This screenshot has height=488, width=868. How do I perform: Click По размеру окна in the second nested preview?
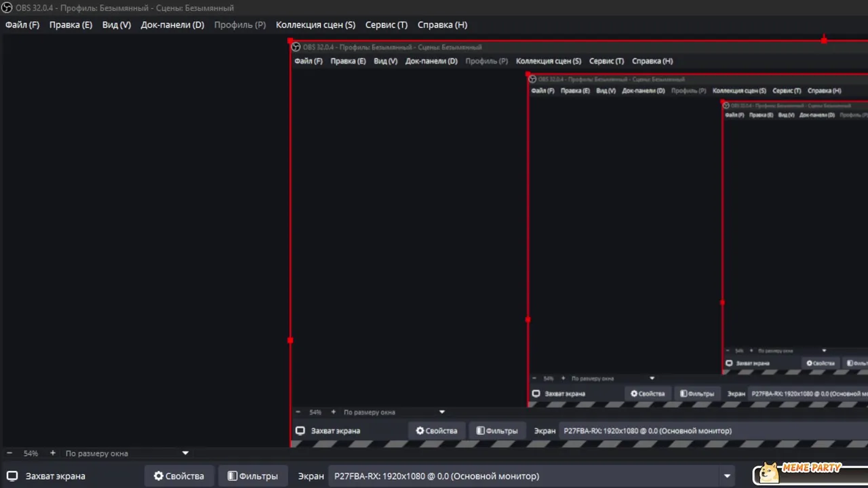(x=592, y=378)
